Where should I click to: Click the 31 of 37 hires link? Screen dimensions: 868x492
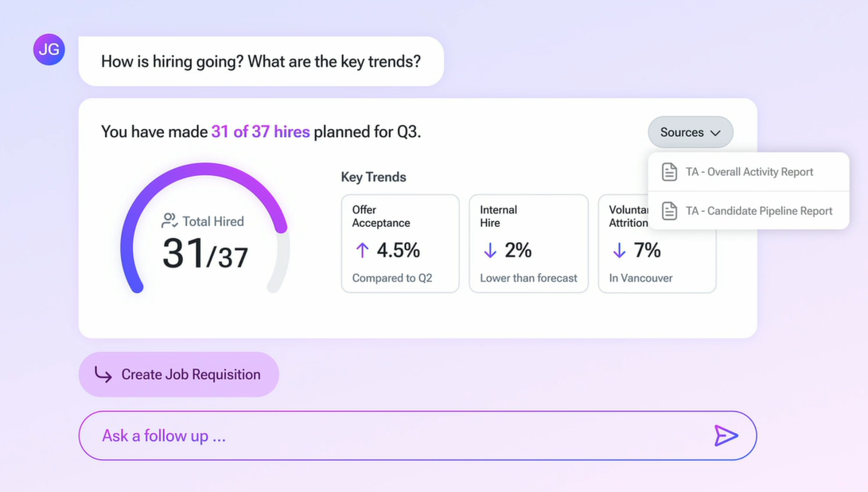tap(260, 132)
